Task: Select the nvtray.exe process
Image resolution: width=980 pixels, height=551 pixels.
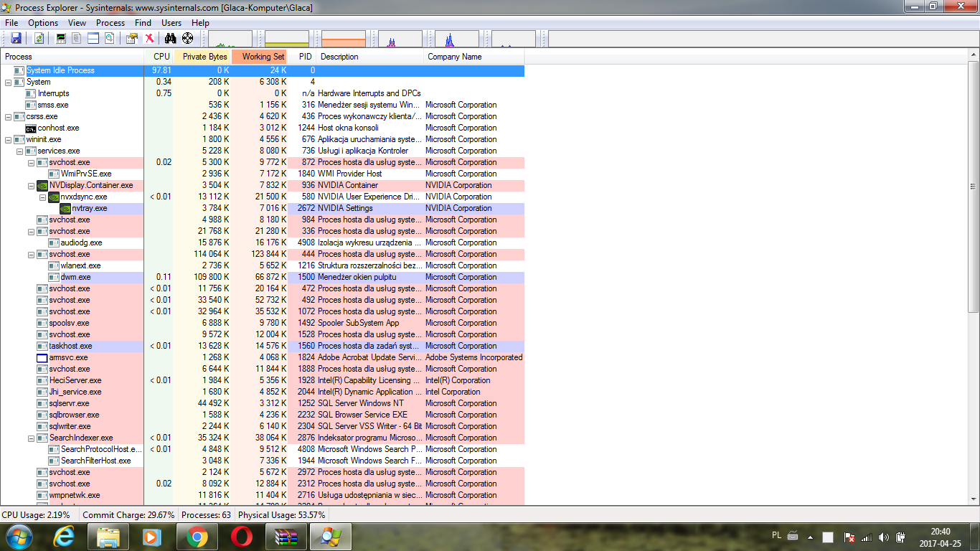Action: click(x=263, y=208)
